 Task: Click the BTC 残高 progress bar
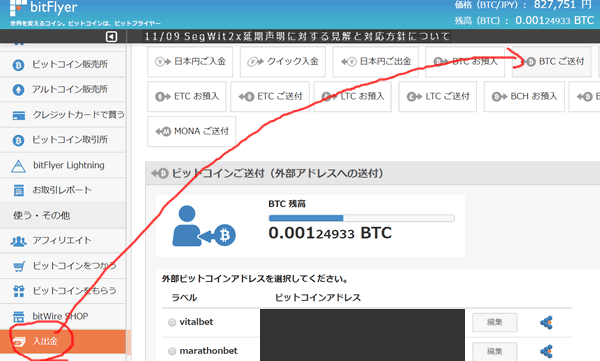[x=362, y=218]
